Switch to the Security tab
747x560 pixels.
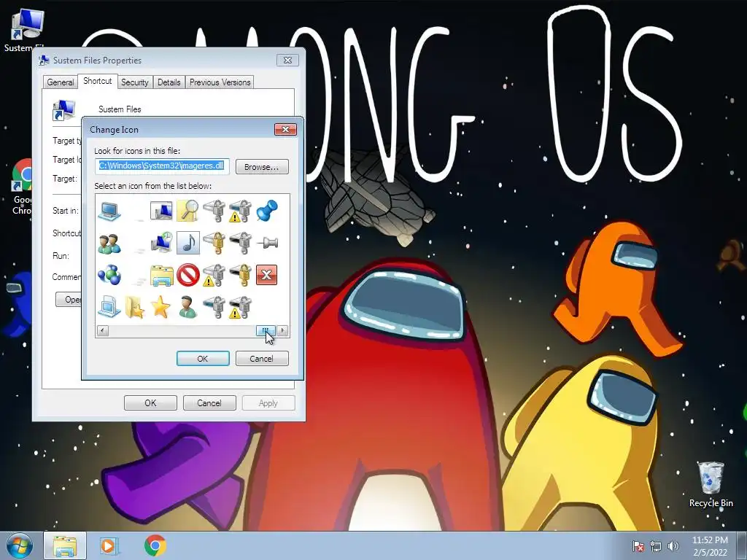click(135, 82)
